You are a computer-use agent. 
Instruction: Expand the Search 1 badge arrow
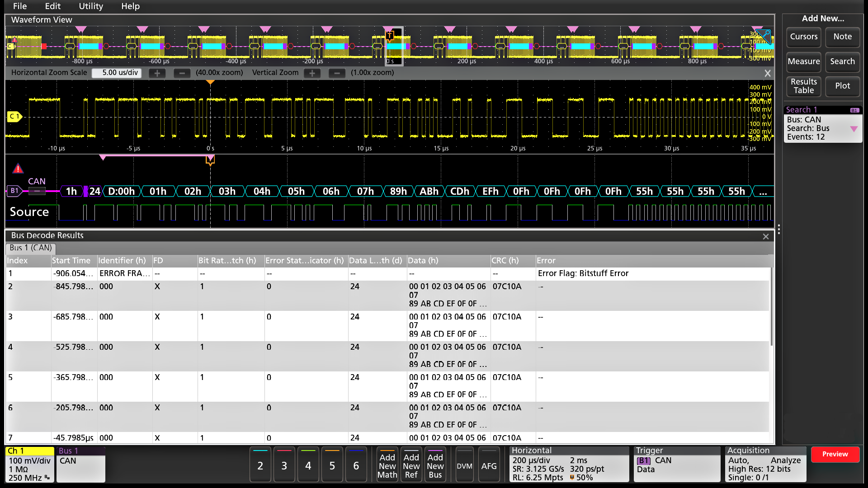(854, 129)
